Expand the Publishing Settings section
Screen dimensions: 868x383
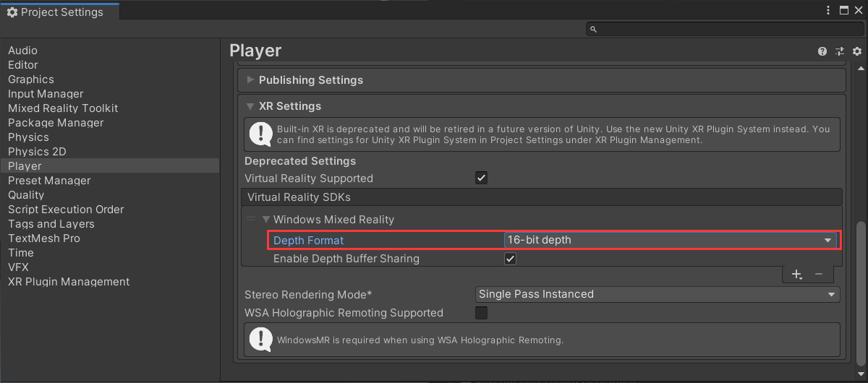click(311, 80)
